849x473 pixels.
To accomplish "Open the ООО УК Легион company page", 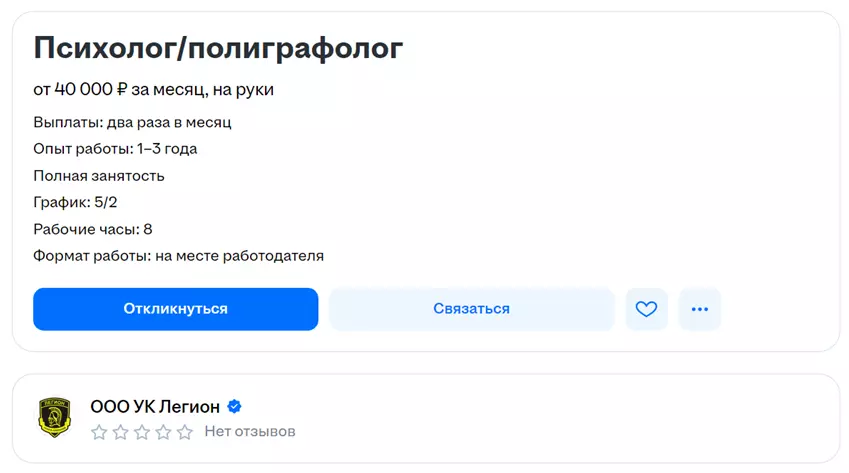I will click(155, 407).
